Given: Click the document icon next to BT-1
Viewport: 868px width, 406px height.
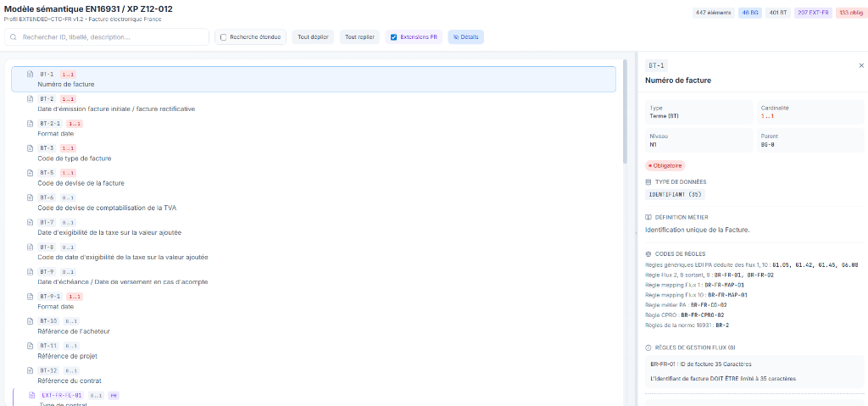Looking at the screenshot, I should click(31, 74).
